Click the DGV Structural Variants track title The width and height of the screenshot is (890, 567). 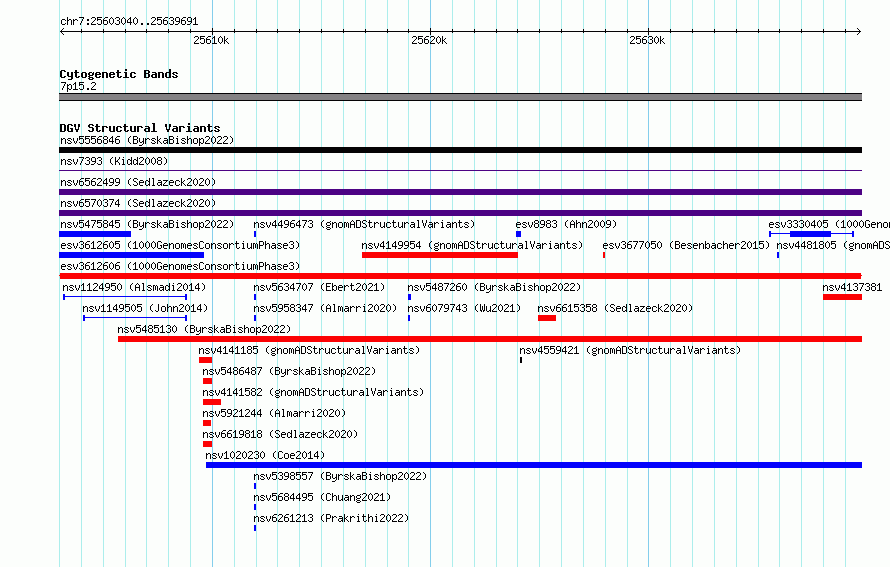point(140,128)
